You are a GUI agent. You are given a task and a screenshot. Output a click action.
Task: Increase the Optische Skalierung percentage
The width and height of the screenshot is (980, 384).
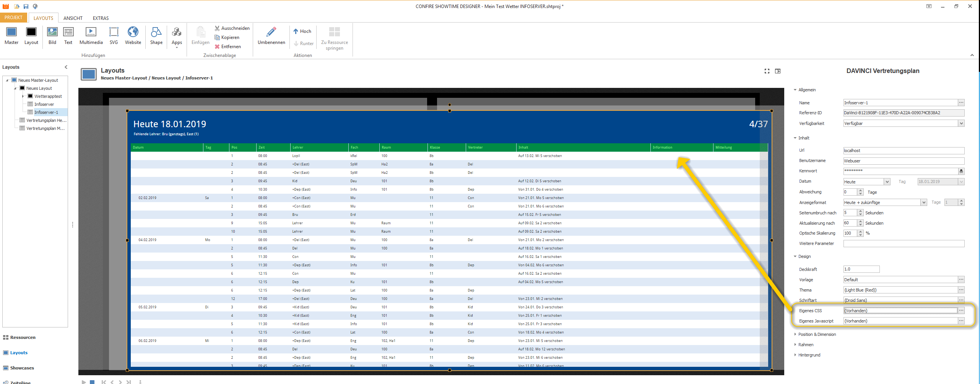pyautogui.click(x=860, y=232)
